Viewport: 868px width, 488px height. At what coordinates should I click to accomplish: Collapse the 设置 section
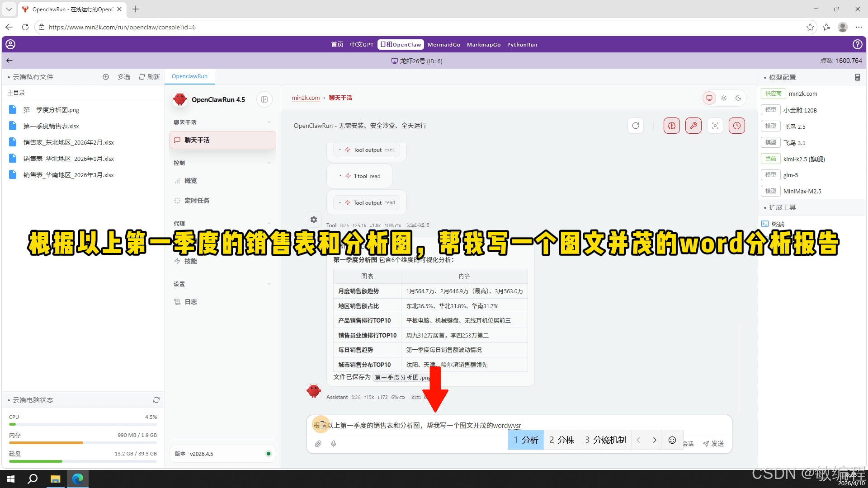[269, 284]
